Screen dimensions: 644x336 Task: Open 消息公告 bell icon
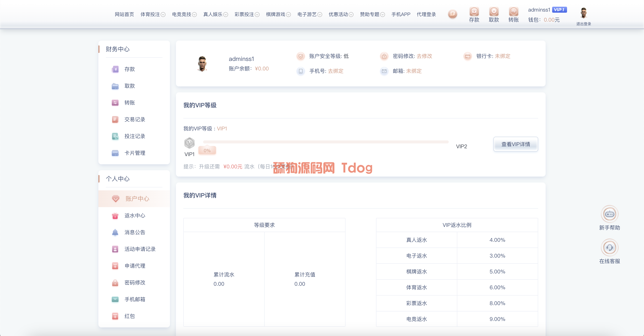point(115,232)
